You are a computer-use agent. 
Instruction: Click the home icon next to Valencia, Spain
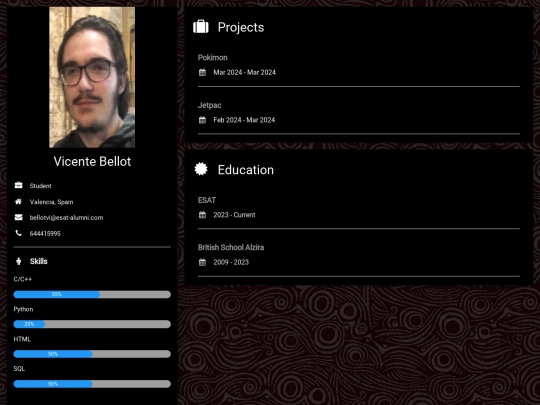coord(18,201)
